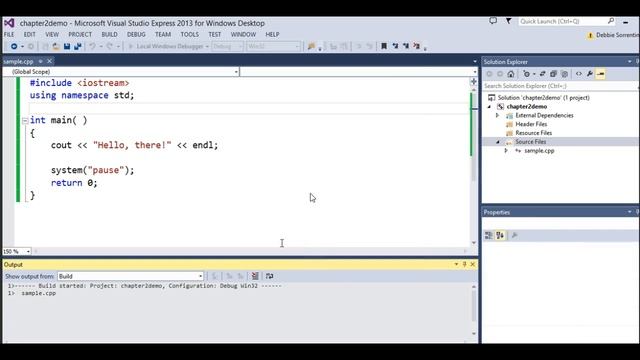Collapse the Source Files folder
This screenshot has height=360, width=640.
click(x=498, y=142)
